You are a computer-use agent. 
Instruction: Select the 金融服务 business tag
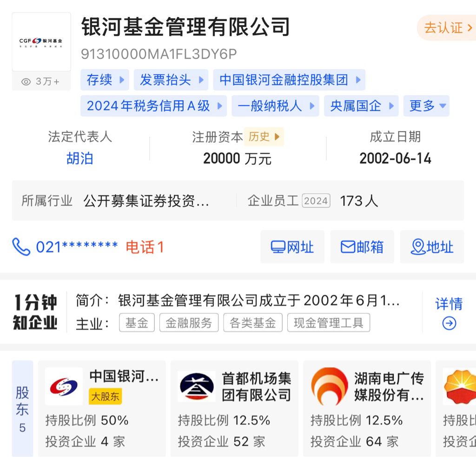tap(189, 323)
